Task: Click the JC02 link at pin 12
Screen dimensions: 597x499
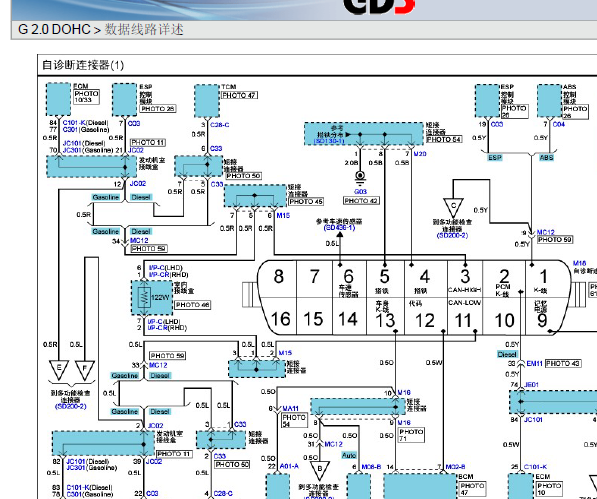Action: pos(138,183)
